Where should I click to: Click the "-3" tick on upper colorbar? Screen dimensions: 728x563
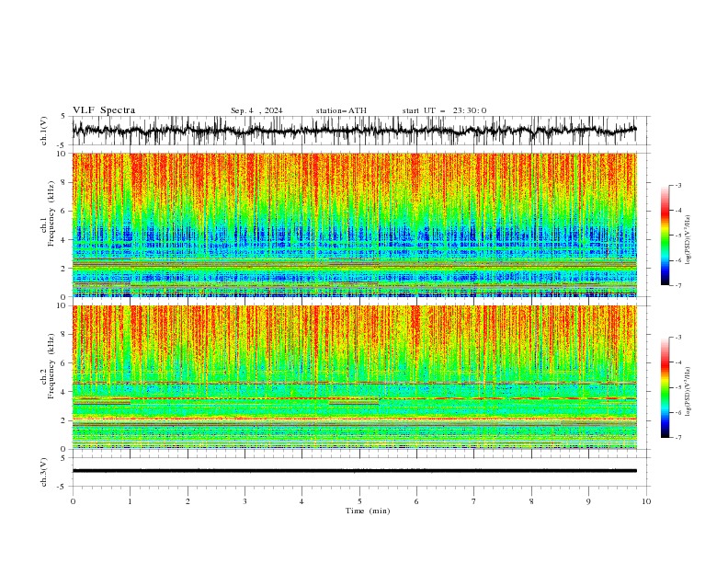pos(677,185)
